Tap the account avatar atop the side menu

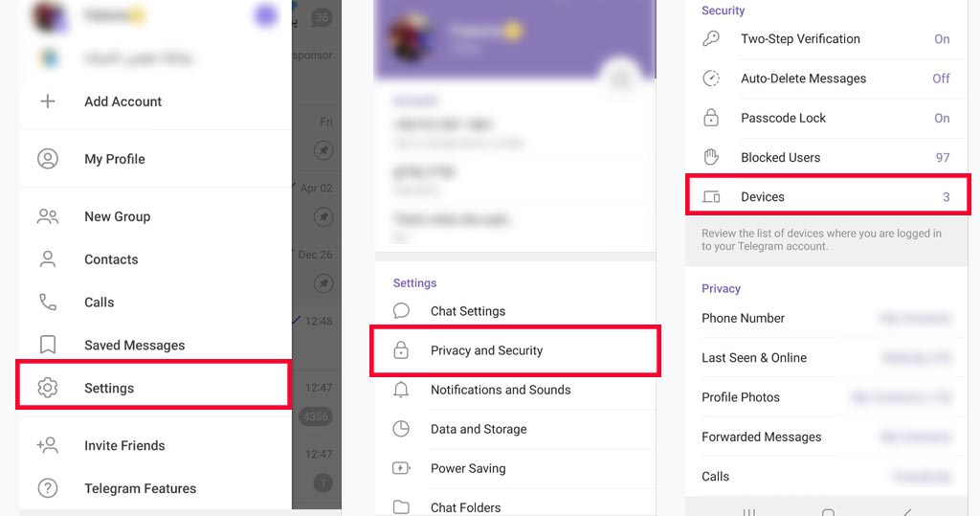pos(49,15)
